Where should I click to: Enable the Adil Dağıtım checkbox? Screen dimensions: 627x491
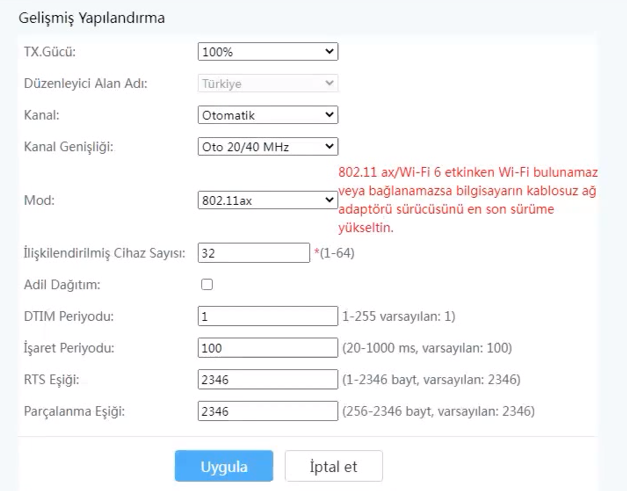tap(207, 285)
